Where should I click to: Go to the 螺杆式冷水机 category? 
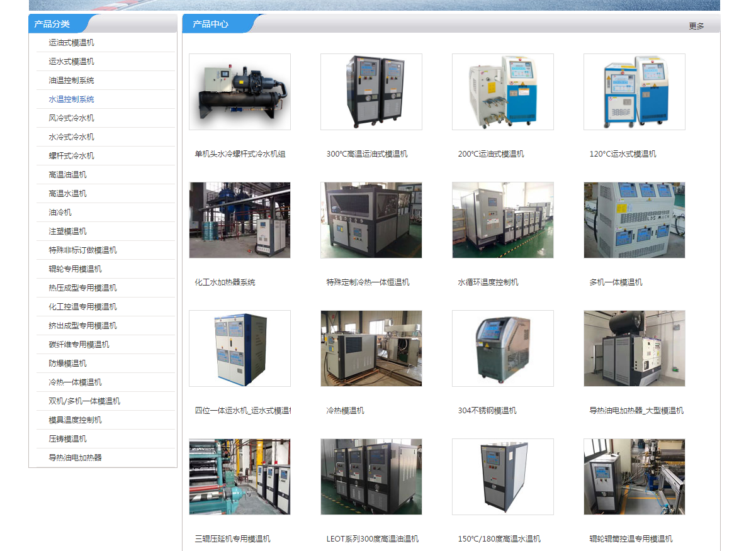pos(72,156)
